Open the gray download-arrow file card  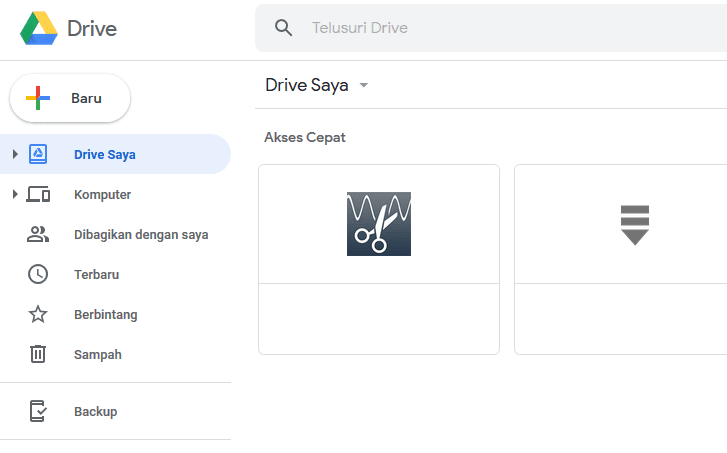620,260
